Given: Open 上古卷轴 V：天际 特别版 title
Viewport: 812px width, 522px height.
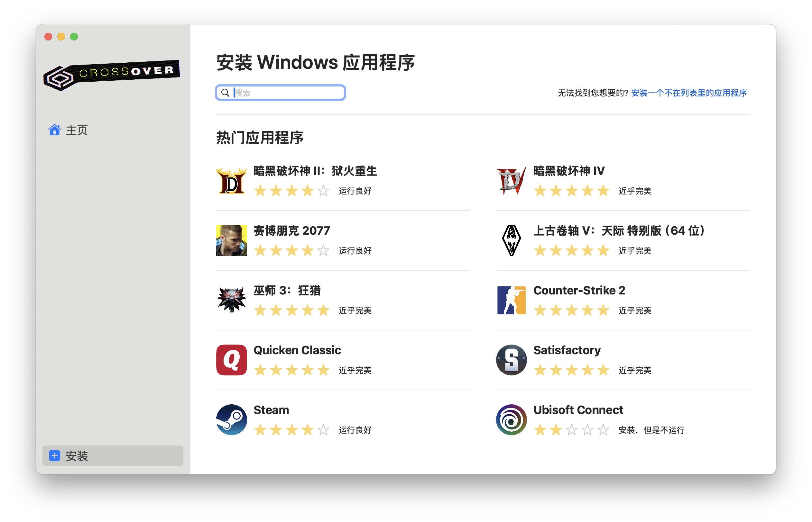Looking at the screenshot, I should 620,230.
